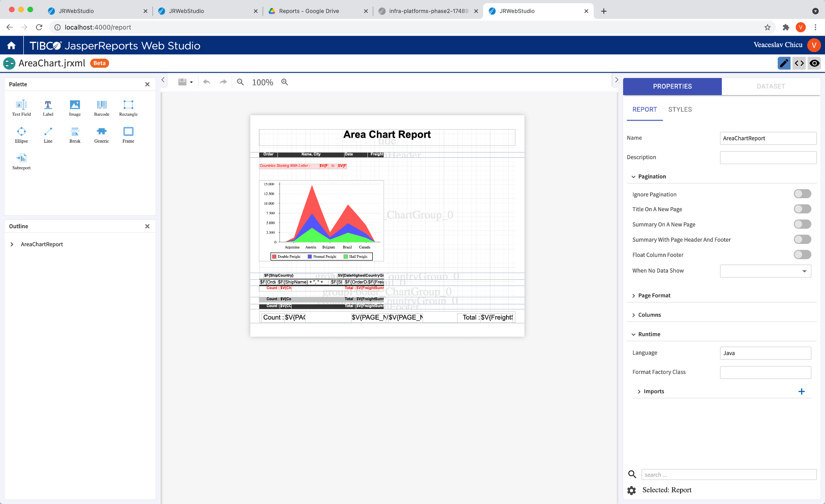The height and width of the screenshot is (504, 825).
Task: Click the settings gear near Selected: Report
Action: tap(632, 491)
